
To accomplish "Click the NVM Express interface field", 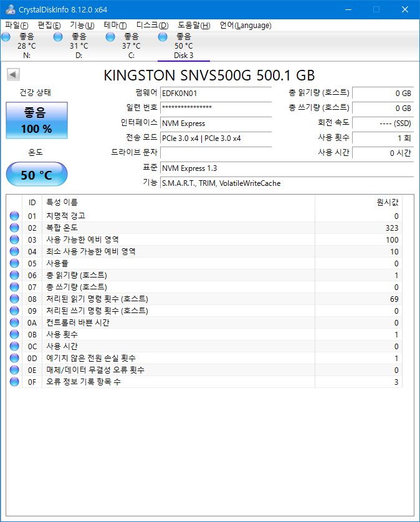I will tap(216, 123).
